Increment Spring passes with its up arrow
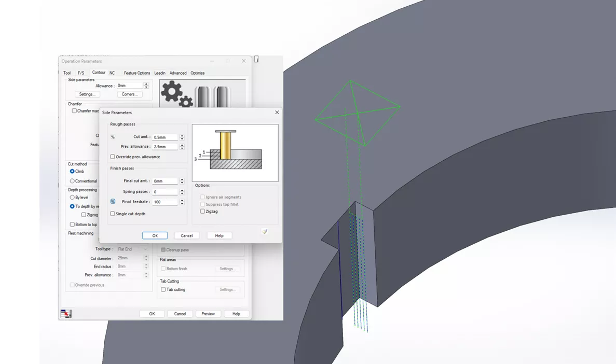The height and width of the screenshot is (364, 616). [x=181, y=190]
